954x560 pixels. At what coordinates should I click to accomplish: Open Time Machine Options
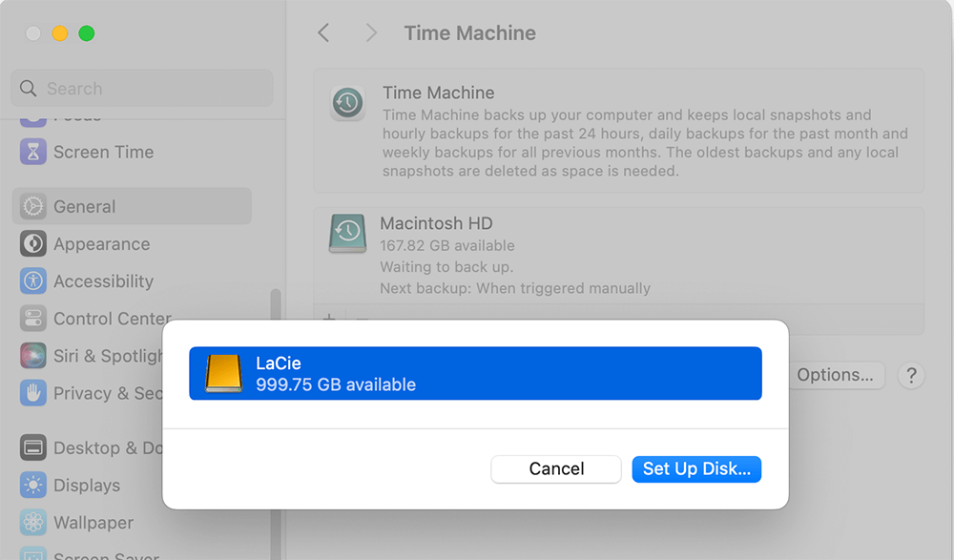[836, 375]
